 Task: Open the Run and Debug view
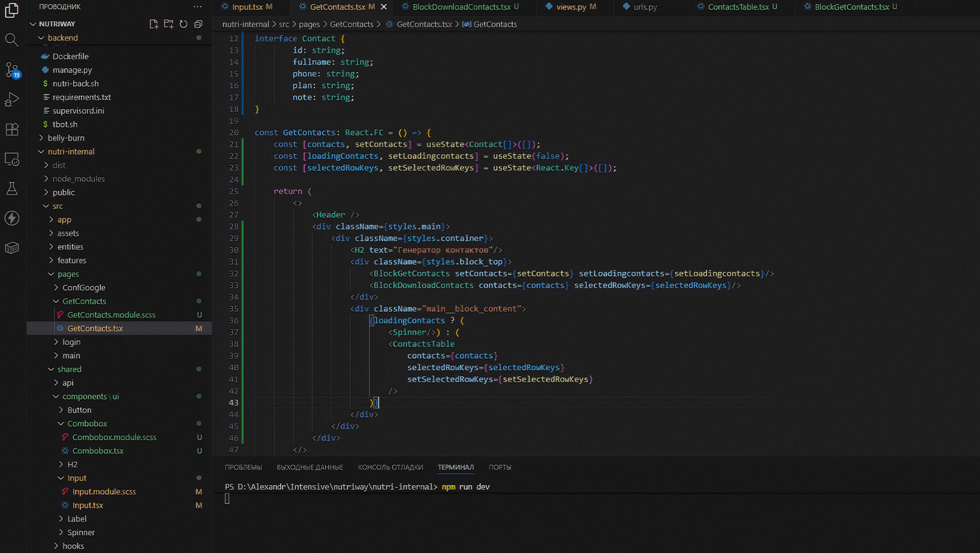coord(11,99)
